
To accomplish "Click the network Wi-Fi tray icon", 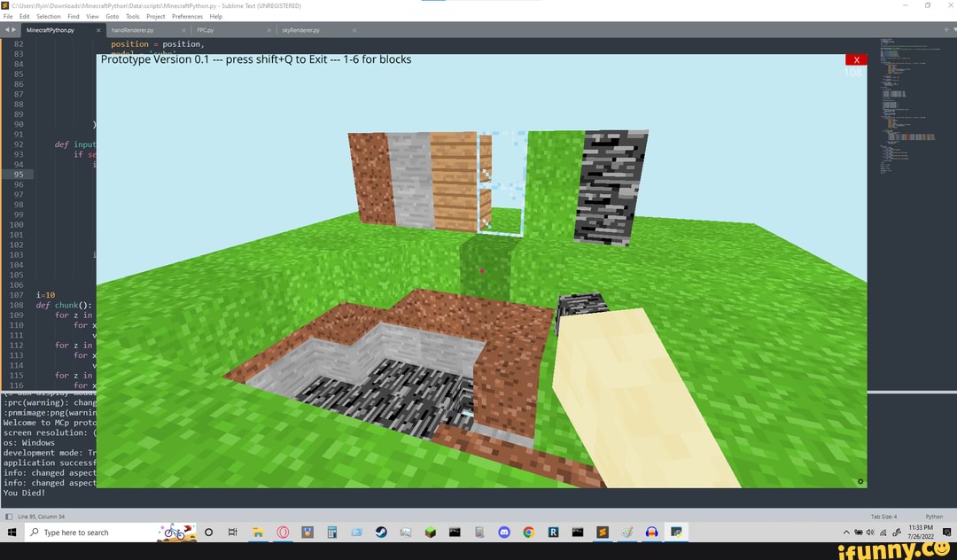I will pyautogui.click(x=883, y=533).
